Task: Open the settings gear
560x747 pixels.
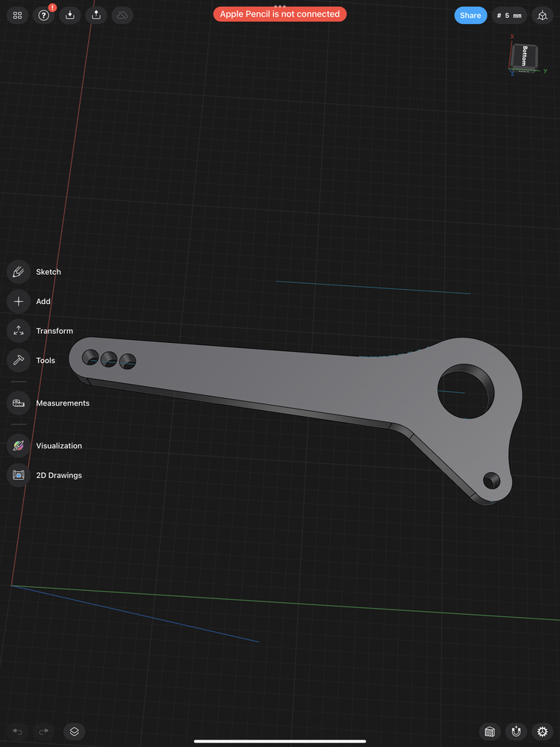Action: click(542, 731)
